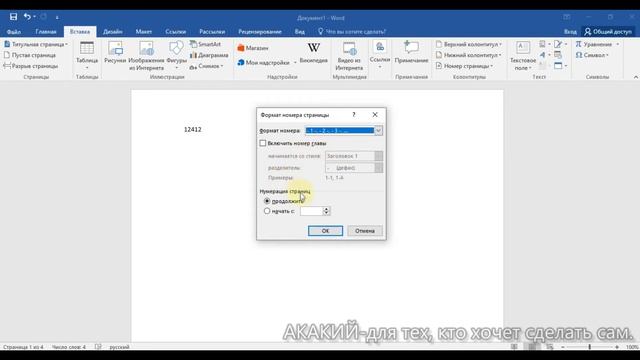Insert an Уравнение equation

(597, 44)
